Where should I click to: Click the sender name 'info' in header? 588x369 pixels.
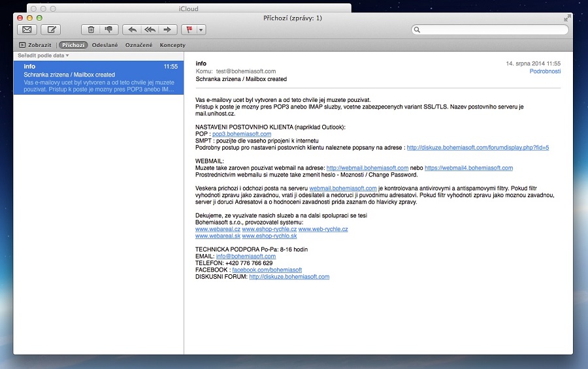click(201, 63)
